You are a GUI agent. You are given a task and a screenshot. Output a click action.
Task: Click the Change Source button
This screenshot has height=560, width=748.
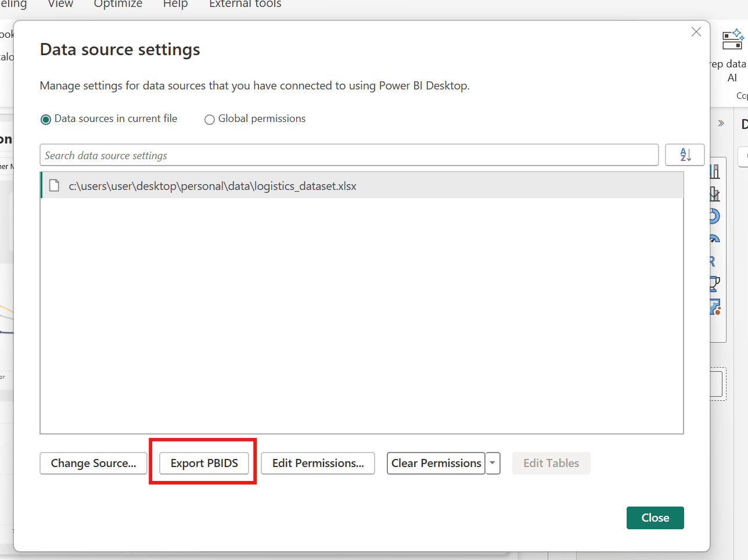[93, 463]
